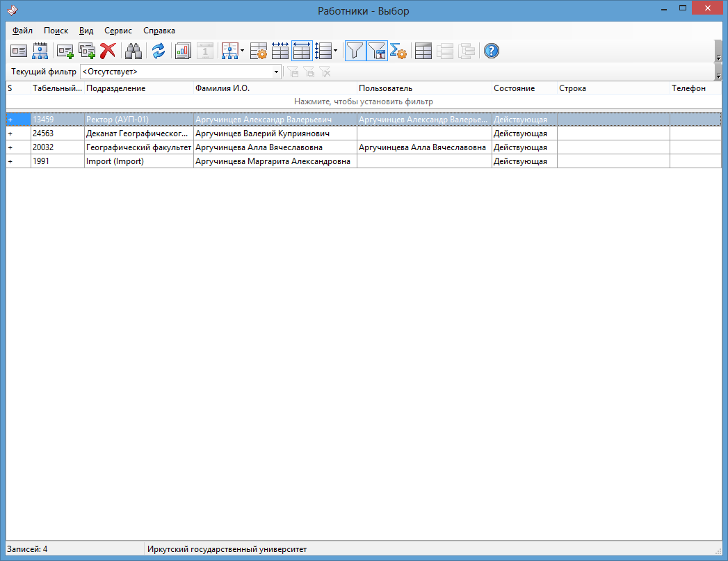
Task: Click 'Нажмите, чтобы установить фильтр' filter row
Action: click(x=363, y=101)
